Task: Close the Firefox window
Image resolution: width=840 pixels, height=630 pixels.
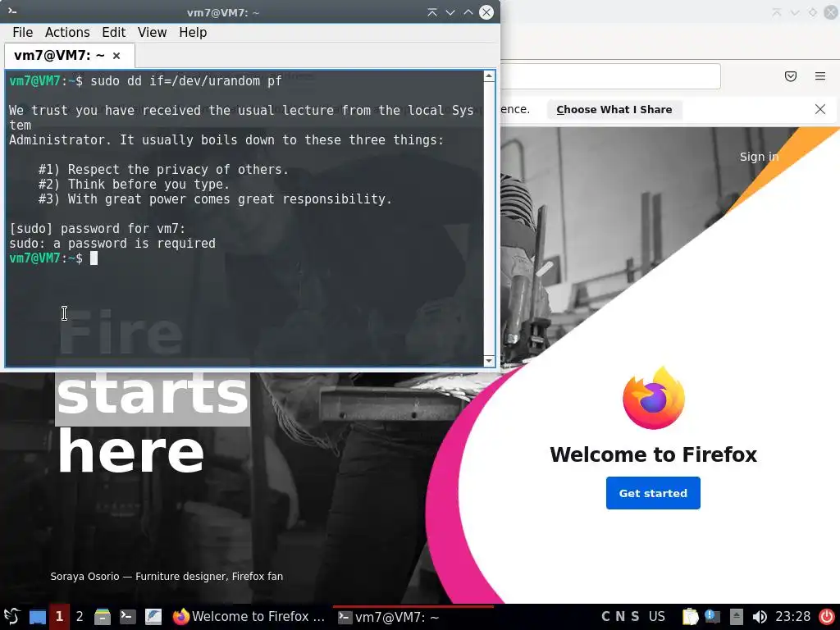Action: point(831,12)
